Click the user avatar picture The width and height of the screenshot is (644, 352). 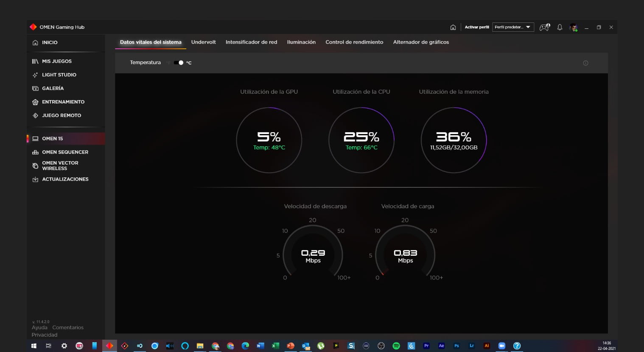pyautogui.click(x=574, y=28)
